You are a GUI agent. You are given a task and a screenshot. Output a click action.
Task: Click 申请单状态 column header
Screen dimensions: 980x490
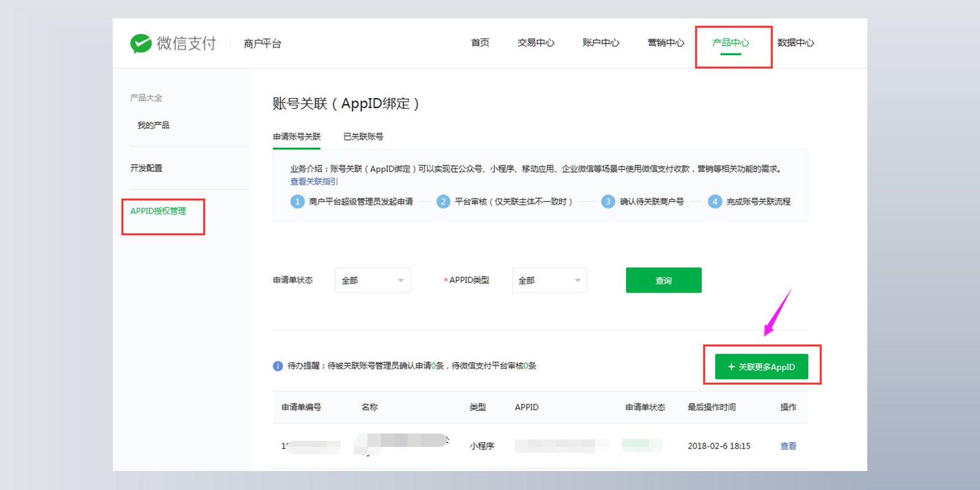(x=645, y=407)
